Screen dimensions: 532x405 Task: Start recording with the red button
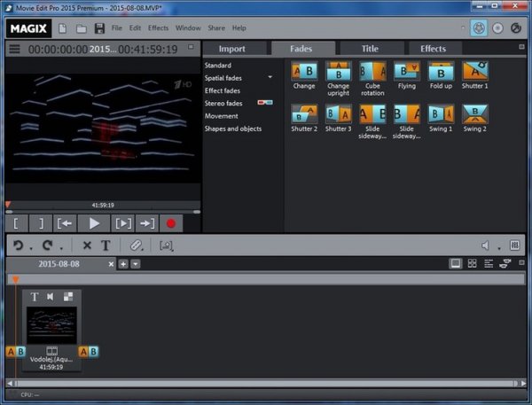[171, 223]
